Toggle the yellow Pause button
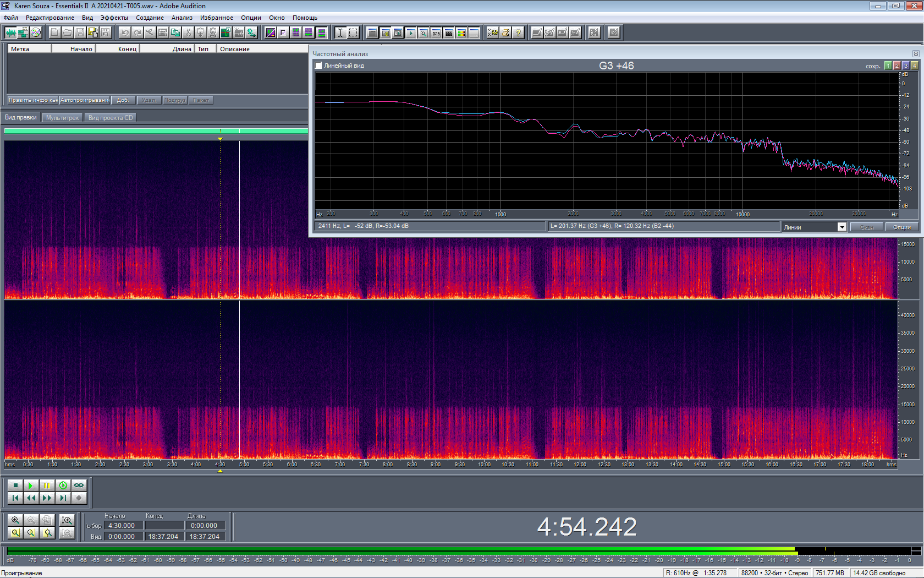The image size is (924, 578). [47, 485]
